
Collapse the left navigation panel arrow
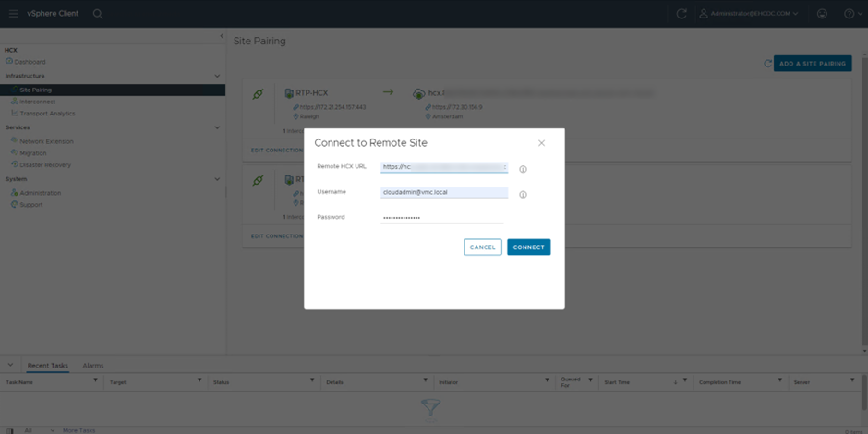[222, 36]
